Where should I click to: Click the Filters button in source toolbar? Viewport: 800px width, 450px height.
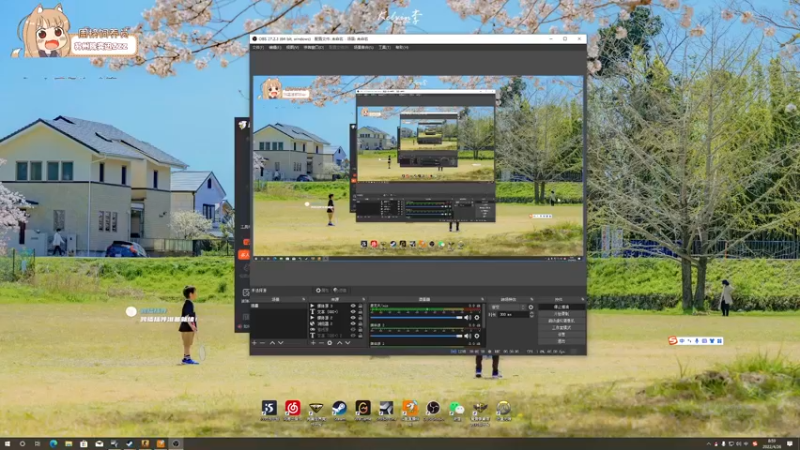click(x=340, y=290)
